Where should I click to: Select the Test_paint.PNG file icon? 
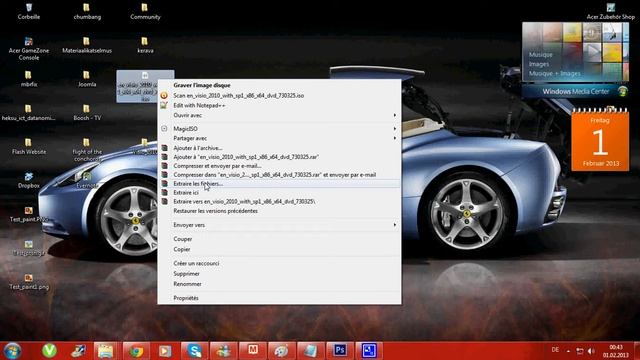pos(29,214)
